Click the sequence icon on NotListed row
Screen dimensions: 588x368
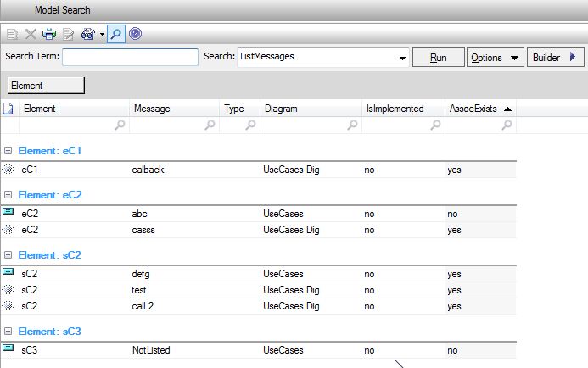[8, 350]
